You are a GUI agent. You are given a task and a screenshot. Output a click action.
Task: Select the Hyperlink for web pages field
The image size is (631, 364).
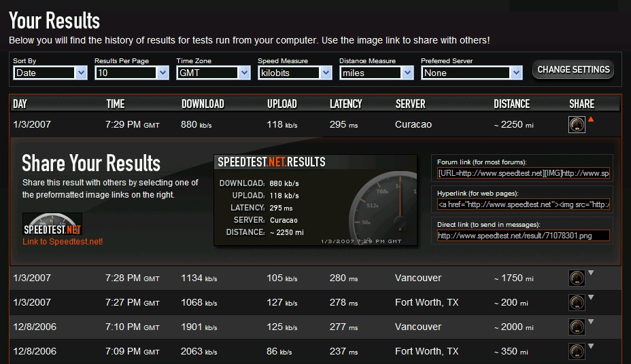pos(523,204)
